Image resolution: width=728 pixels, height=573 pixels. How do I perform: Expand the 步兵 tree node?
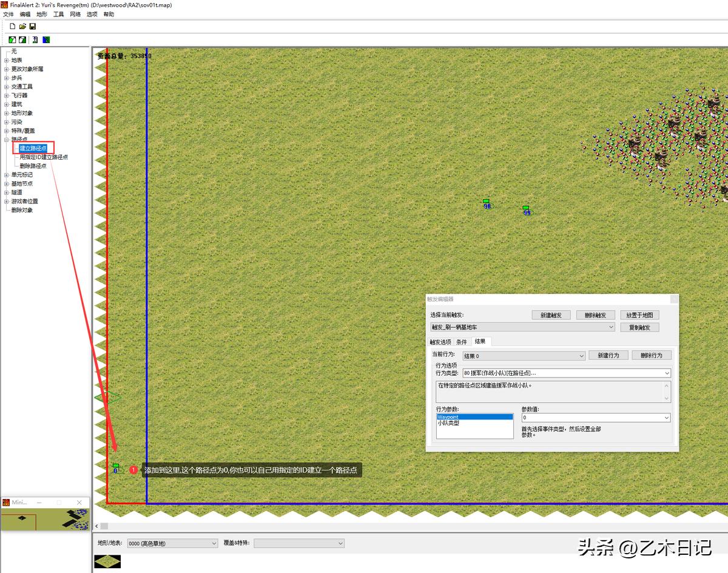[x=7, y=78]
